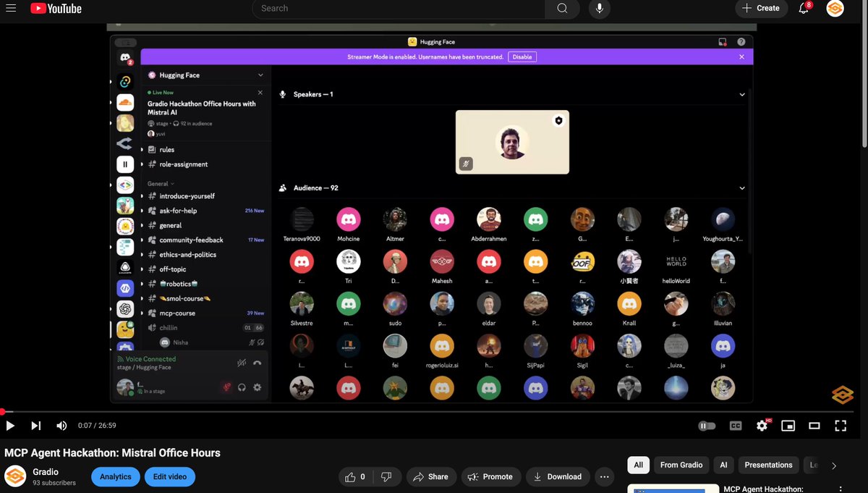Select the All filter chip
868x493 pixels.
pos(638,465)
